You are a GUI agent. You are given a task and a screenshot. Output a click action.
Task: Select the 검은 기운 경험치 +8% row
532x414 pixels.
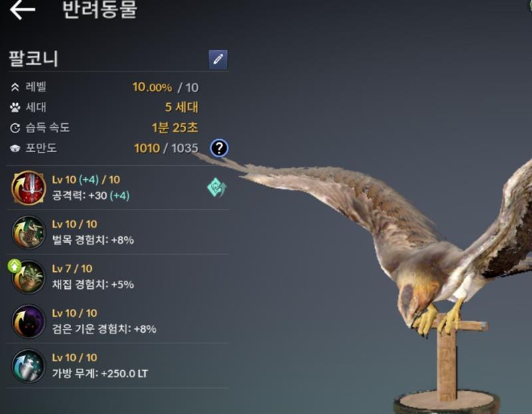click(x=118, y=321)
